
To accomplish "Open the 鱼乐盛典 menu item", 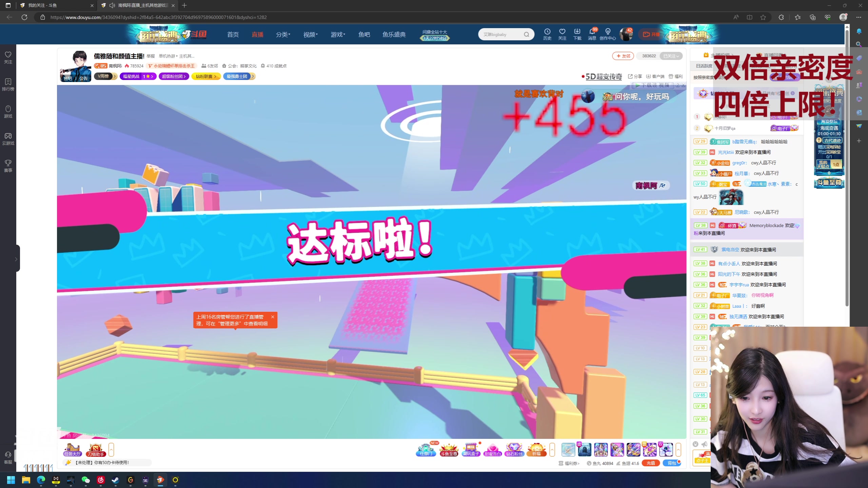I will [x=394, y=34].
